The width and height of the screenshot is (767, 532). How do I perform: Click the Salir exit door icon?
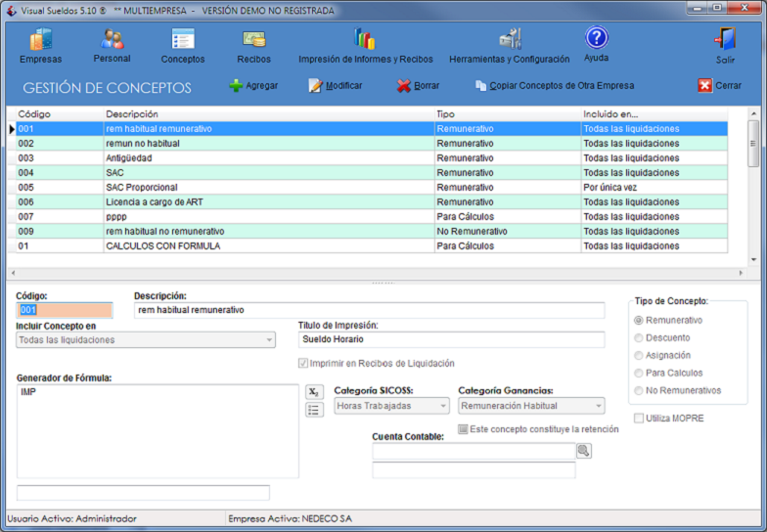[725, 40]
